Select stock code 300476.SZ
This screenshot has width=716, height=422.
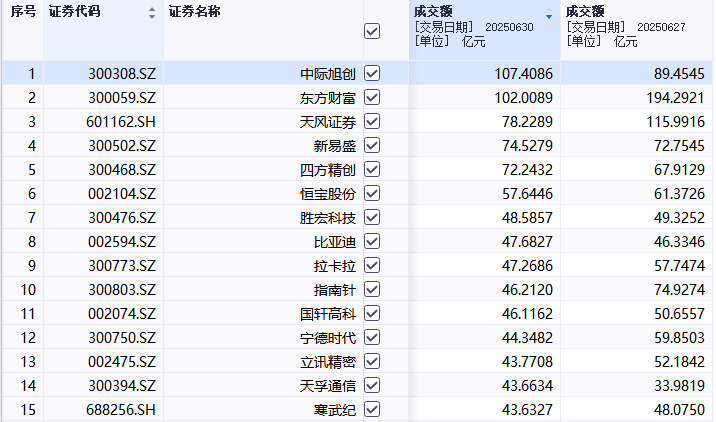coord(122,218)
